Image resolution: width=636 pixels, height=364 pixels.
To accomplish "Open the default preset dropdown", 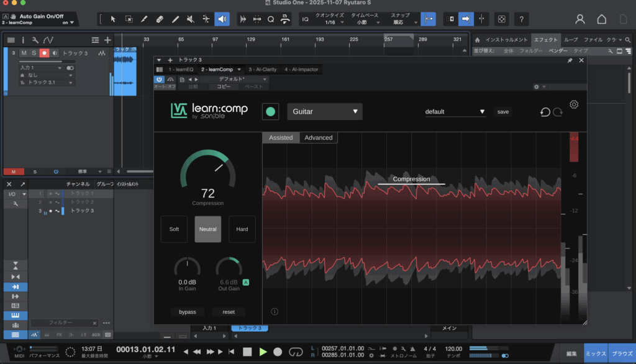I will point(455,112).
